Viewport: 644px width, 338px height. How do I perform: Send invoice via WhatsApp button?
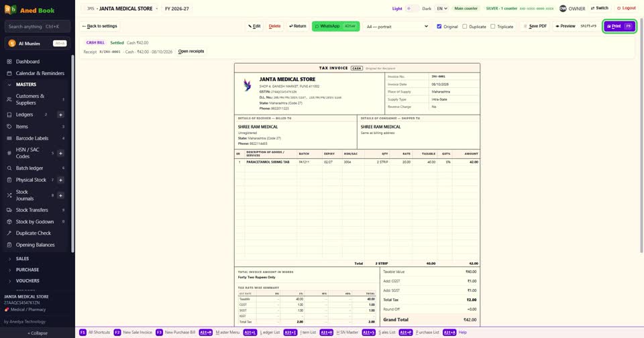click(x=335, y=26)
